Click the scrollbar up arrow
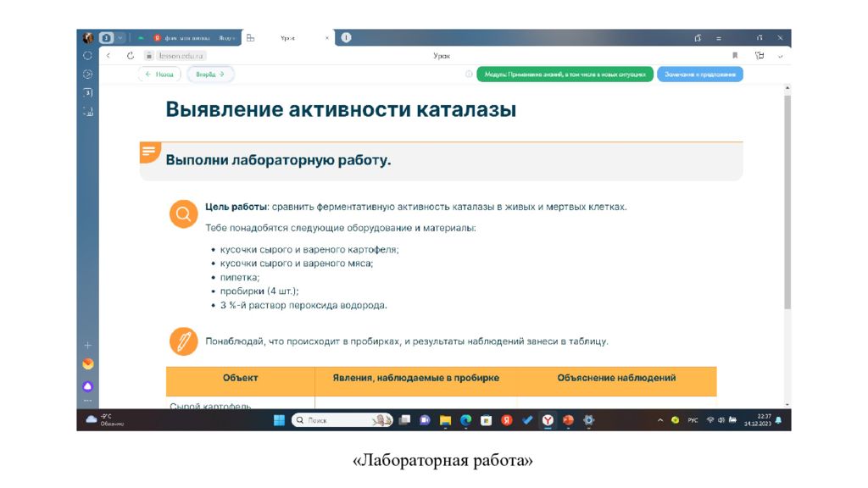This screenshot has width=868, height=488. tap(787, 88)
